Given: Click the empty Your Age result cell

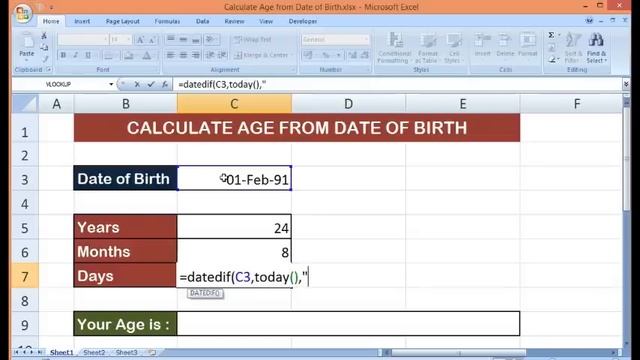Looking at the screenshot, I should pyautogui.click(x=349, y=324).
